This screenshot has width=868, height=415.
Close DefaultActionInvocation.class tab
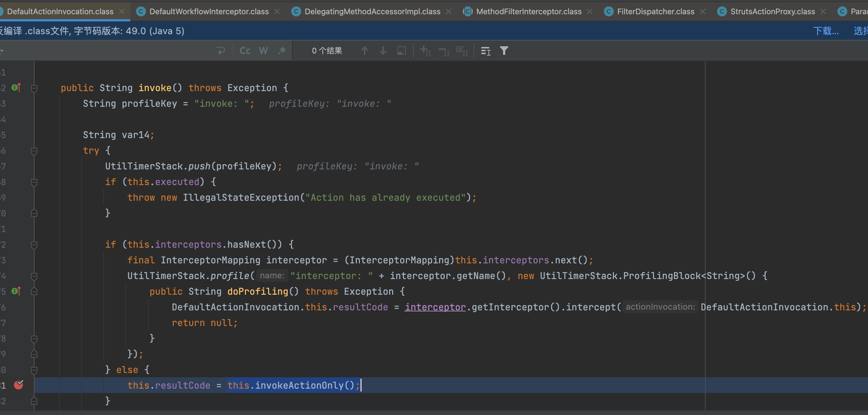pyautogui.click(x=122, y=11)
